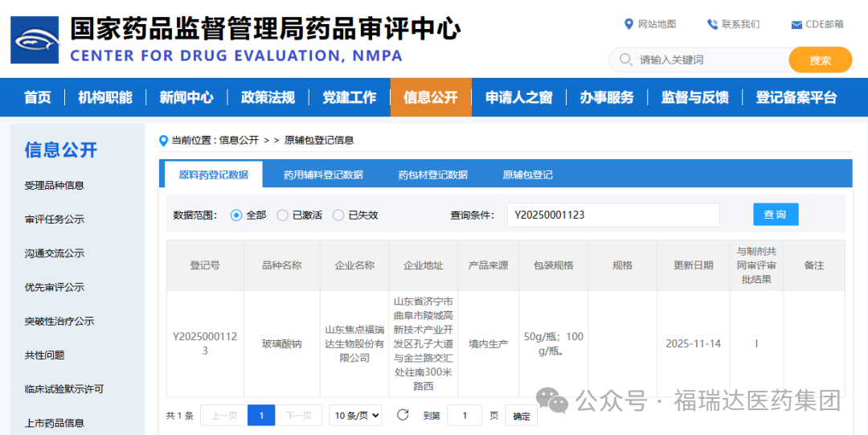The height and width of the screenshot is (435, 868).
Task: Click the 更新日期 column header
Action: pyautogui.click(x=693, y=265)
